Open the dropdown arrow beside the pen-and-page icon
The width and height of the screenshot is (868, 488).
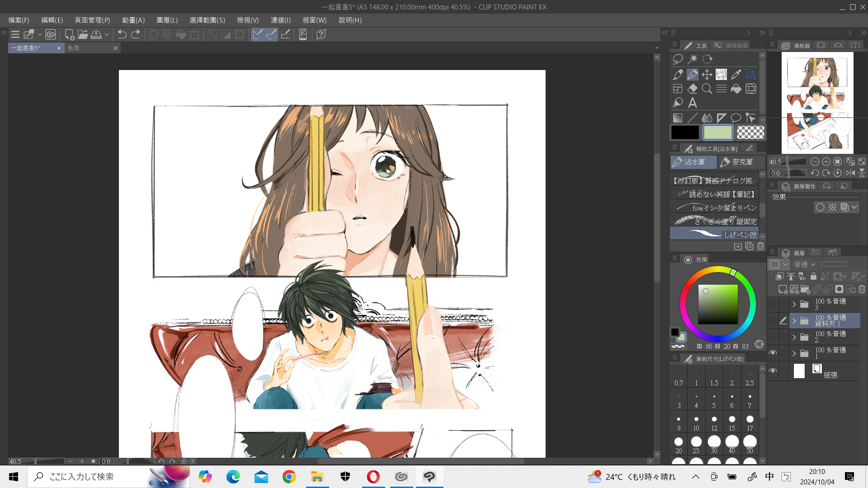tap(40, 34)
